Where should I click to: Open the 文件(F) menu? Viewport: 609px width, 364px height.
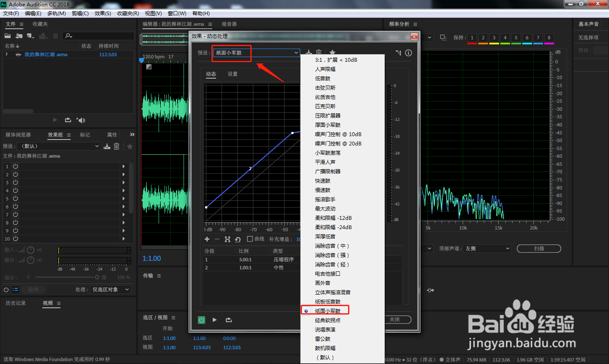coord(11,14)
